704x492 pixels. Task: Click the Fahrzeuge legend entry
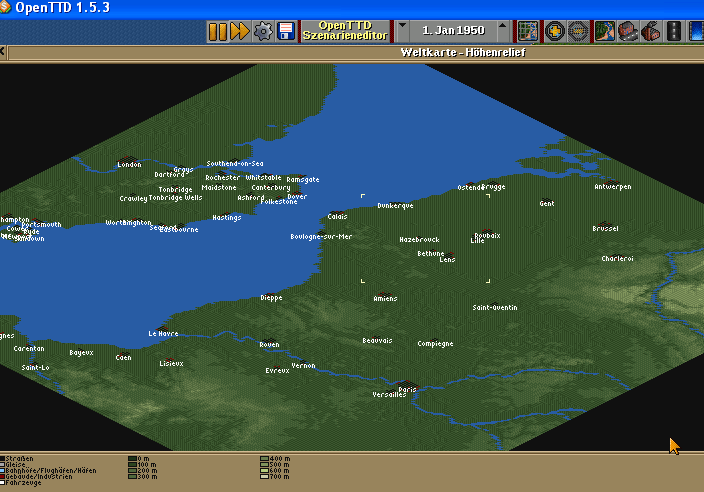(x=23, y=483)
